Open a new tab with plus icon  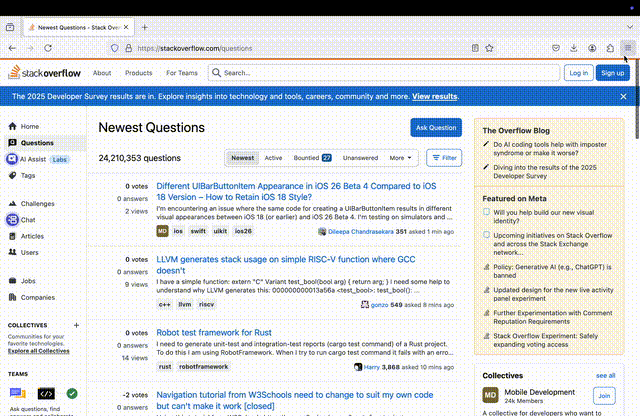click(x=144, y=27)
